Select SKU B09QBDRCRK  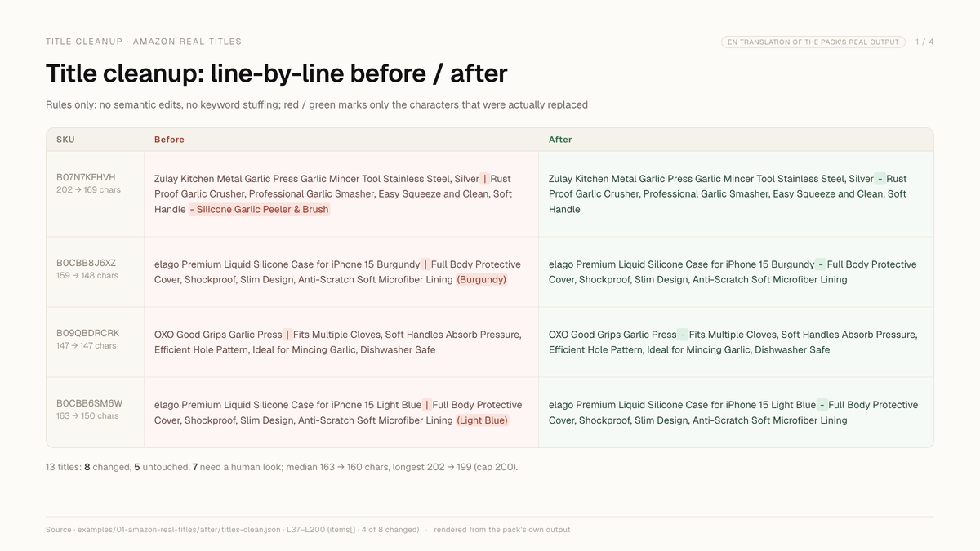(x=87, y=333)
